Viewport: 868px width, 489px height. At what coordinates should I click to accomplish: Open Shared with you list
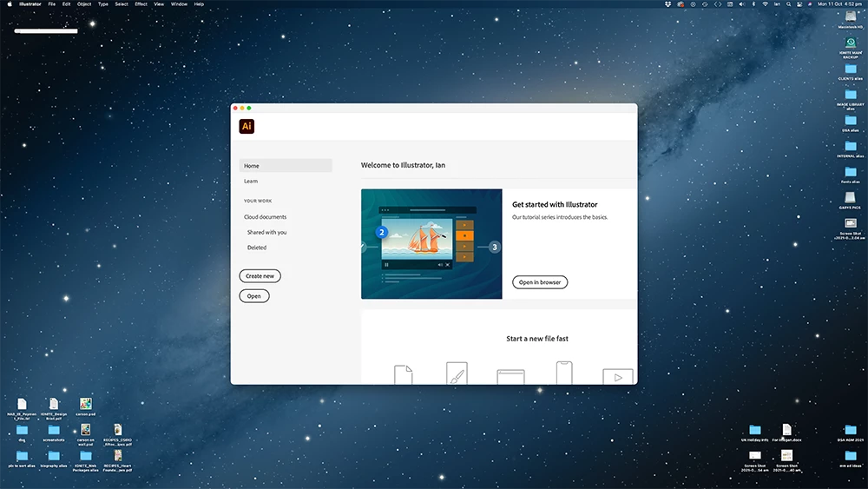266,232
